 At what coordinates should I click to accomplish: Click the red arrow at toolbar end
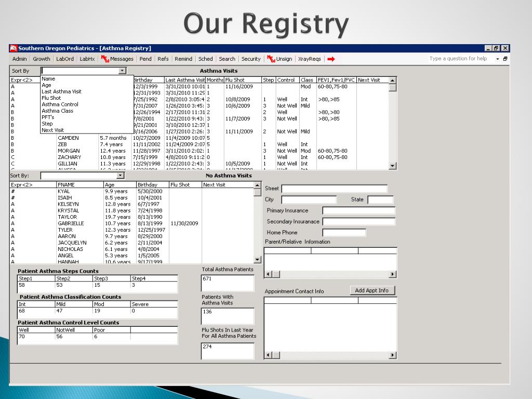coord(331,59)
